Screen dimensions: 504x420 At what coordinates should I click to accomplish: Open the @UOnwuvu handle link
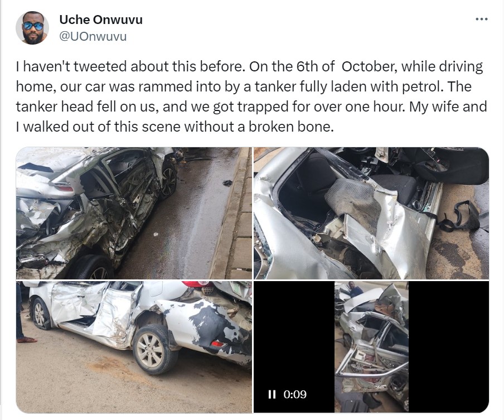[93, 36]
